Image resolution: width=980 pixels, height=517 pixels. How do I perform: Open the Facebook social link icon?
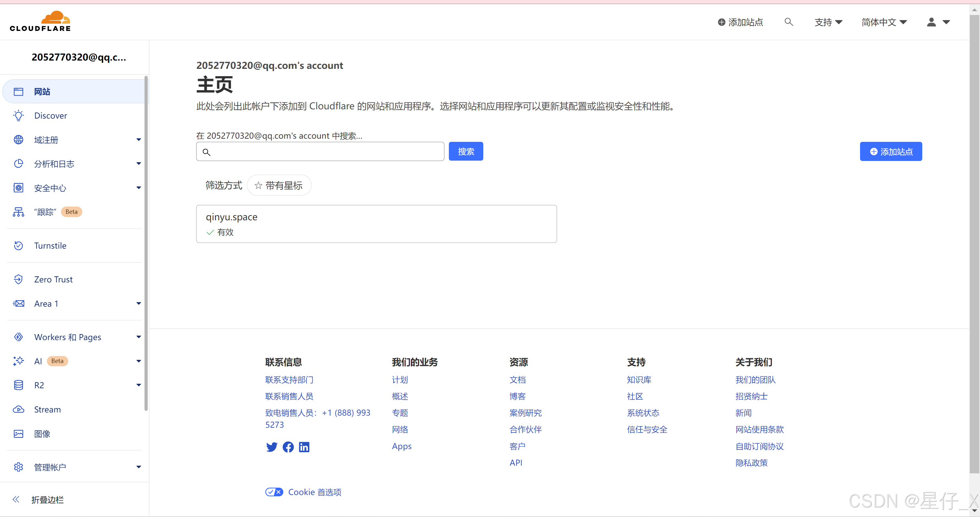(288, 447)
